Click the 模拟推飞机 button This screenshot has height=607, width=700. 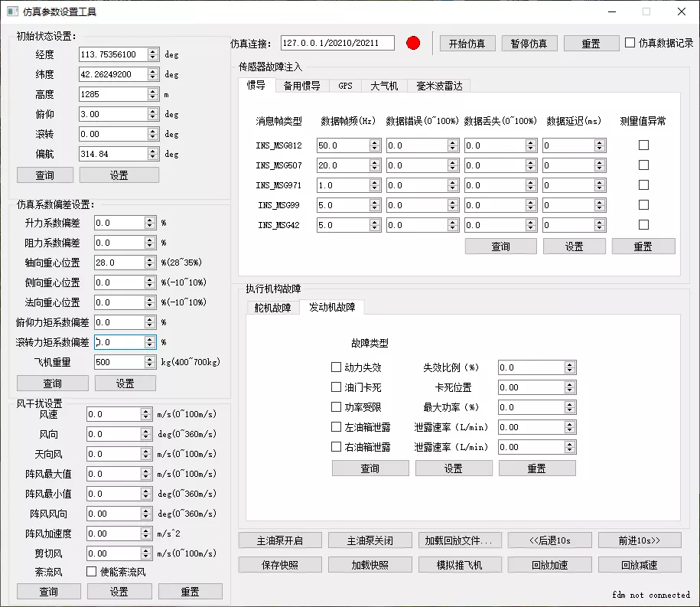point(460,565)
